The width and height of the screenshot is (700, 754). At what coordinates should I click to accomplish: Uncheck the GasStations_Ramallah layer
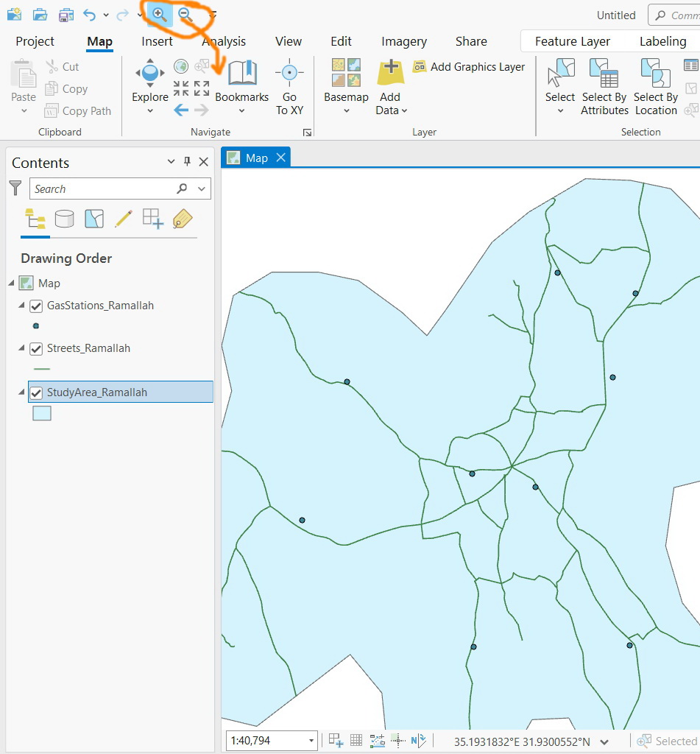[35, 306]
